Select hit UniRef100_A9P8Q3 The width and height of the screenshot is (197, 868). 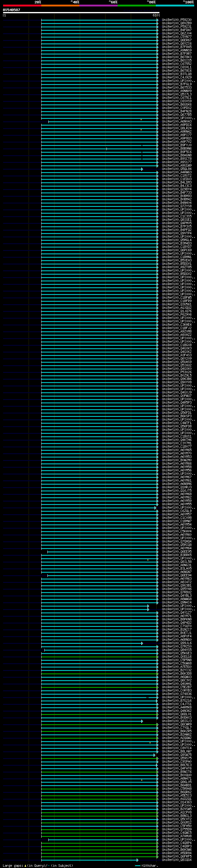(x=177, y=138)
